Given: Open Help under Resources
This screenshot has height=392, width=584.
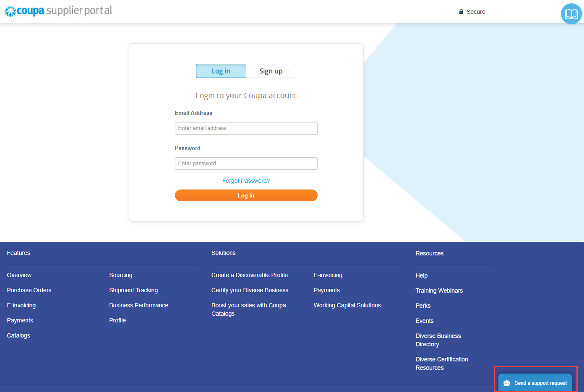Looking at the screenshot, I should tap(422, 275).
